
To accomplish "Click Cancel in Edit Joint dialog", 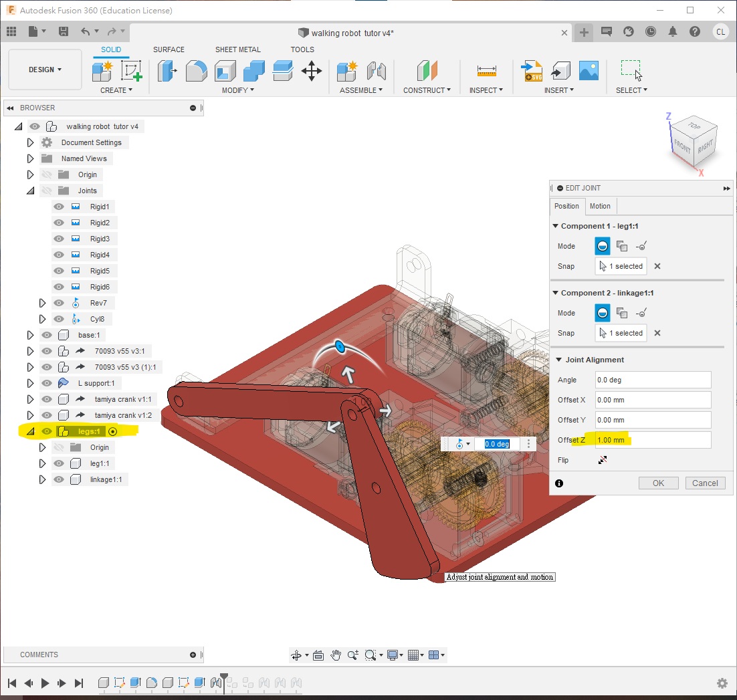I will point(705,483).
